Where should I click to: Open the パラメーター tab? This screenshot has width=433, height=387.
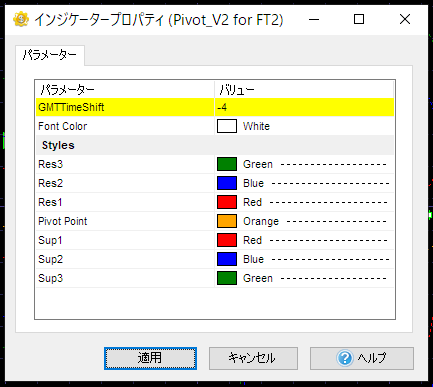50,55
